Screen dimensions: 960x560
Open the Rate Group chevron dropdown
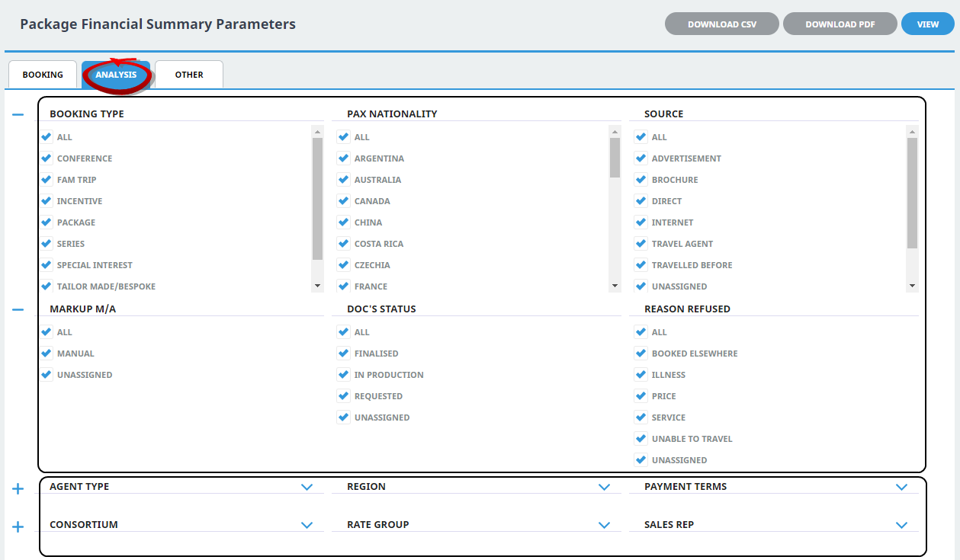pos(604,525)
